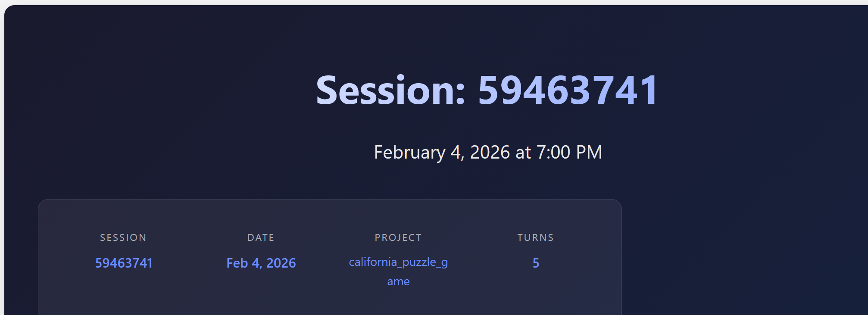Open the 59463741 session link in the card

[x=124, y=263]
